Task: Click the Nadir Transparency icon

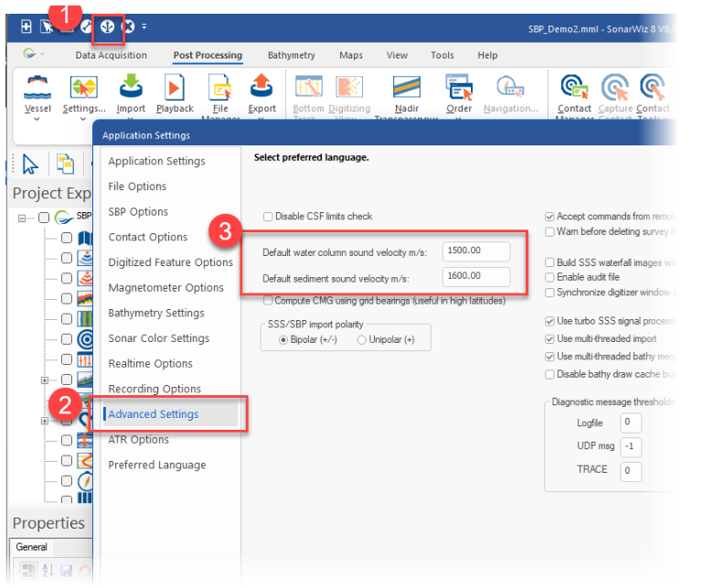Action: pyautogui.click(x=406, y=89)
